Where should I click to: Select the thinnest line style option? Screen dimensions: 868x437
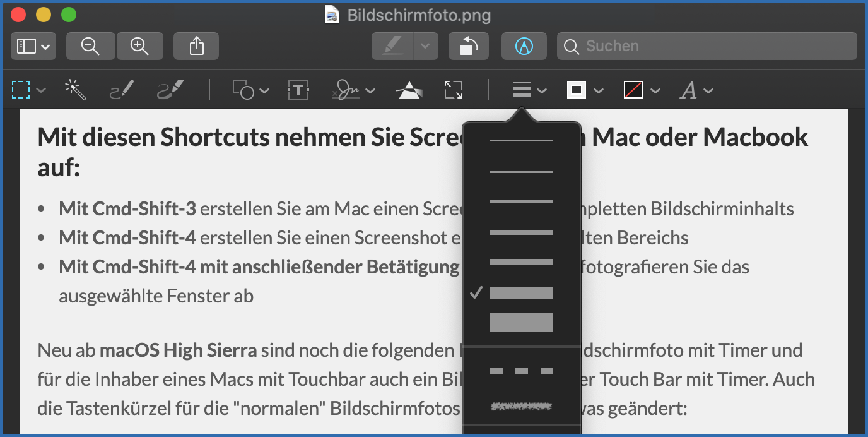[521, 141]
